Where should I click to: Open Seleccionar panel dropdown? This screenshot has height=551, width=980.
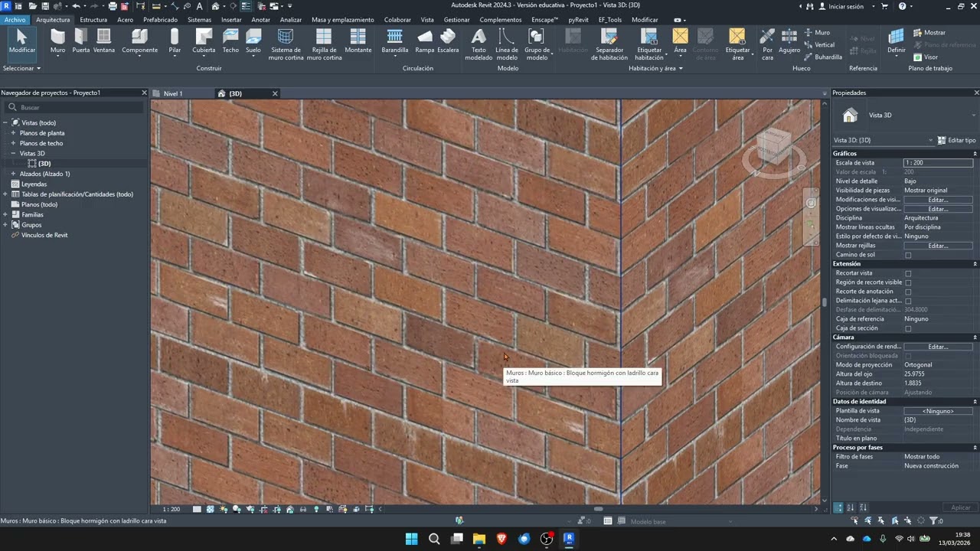[x=22, y=68]
